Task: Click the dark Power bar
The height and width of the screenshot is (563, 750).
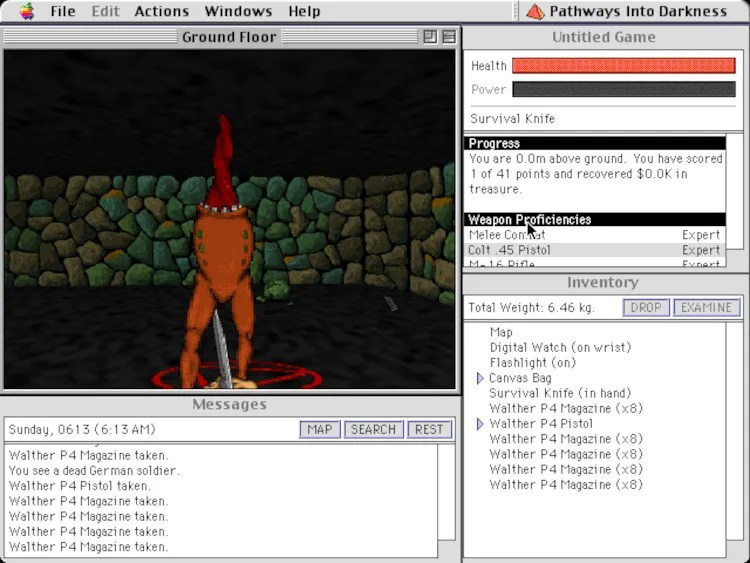Action: 624,89
